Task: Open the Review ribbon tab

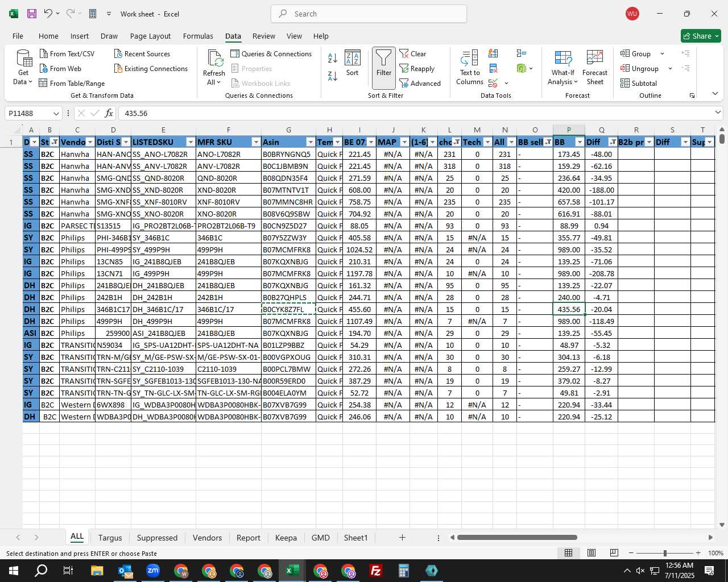Action: (x=264, y=36)
